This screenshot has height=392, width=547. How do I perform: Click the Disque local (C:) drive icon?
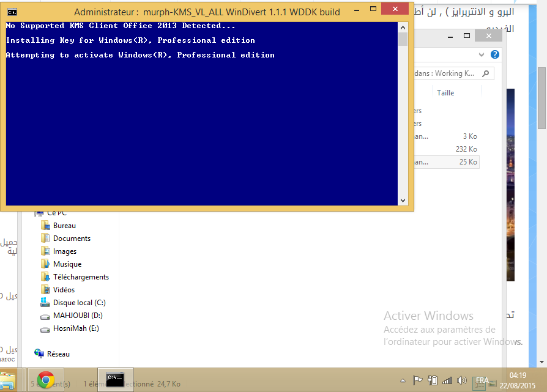pos(45,302)
